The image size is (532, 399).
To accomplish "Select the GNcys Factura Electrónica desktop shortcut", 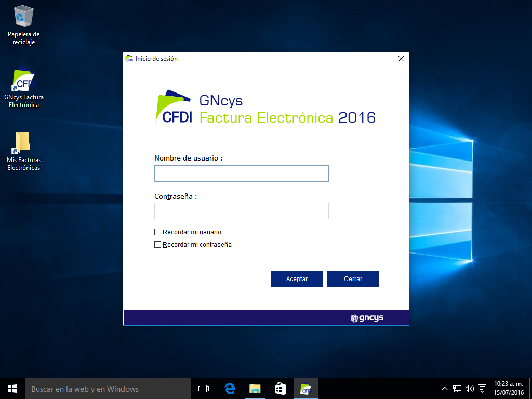I will point(24,87).
